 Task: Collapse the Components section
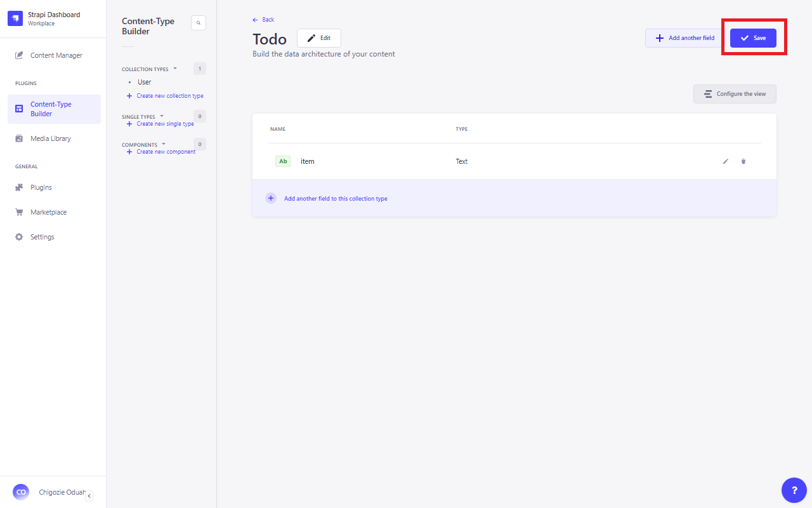[164, 144]
